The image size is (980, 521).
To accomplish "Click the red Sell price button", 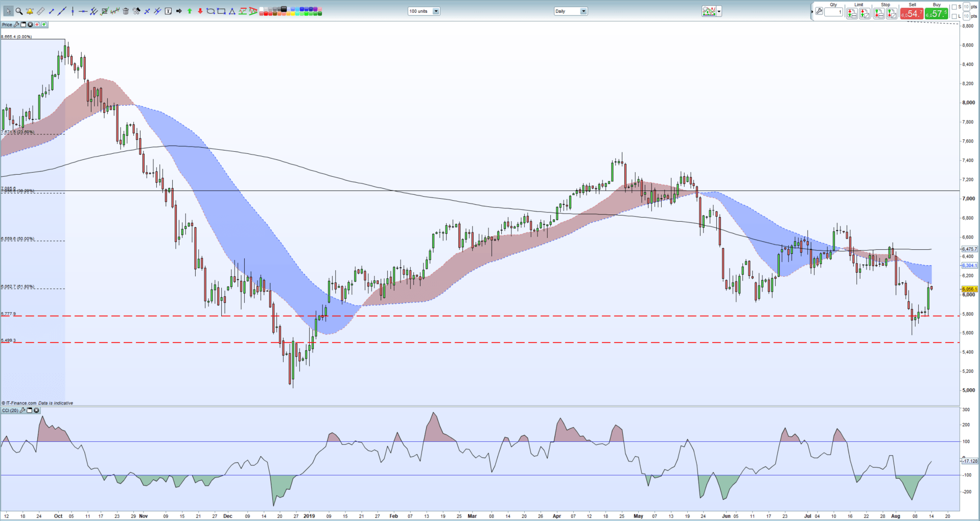I will (912, 13).
